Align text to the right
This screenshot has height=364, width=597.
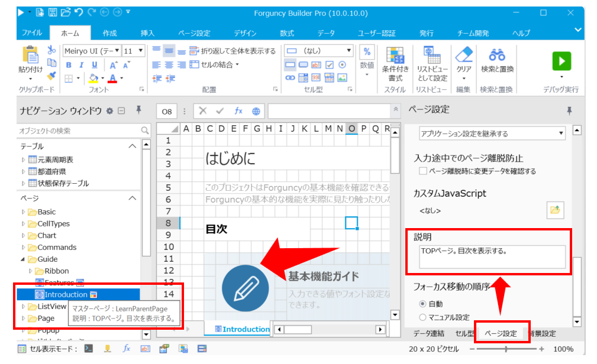(x=182, y=65)
